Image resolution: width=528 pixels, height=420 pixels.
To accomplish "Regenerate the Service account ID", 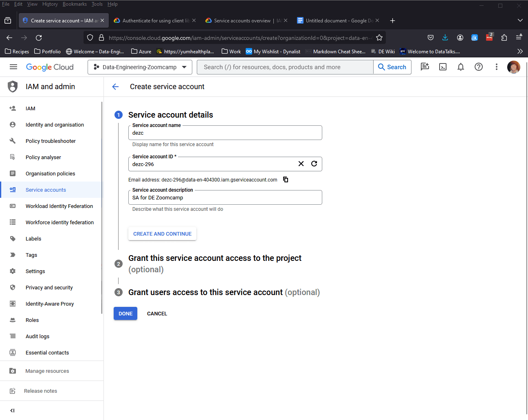I will [314, 164].
